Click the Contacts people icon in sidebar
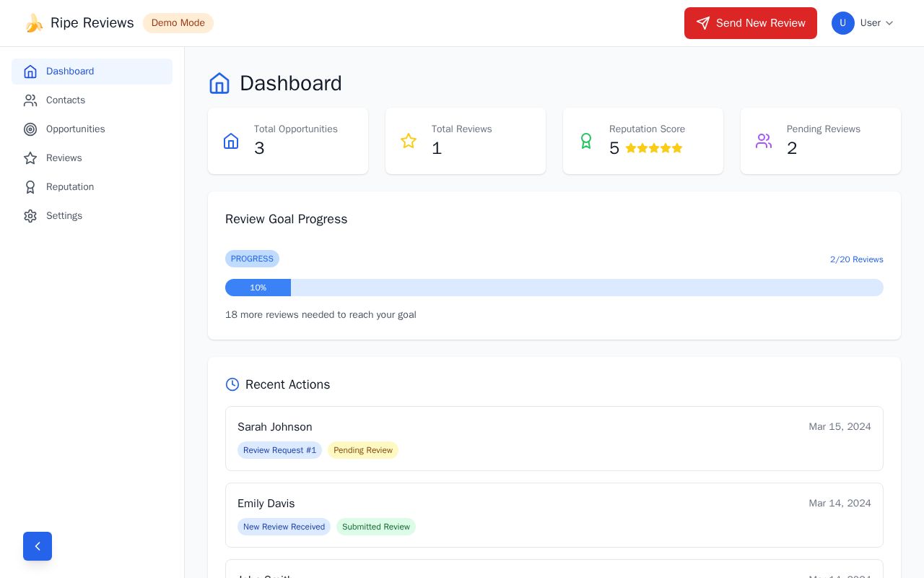 tap(30, 100)
